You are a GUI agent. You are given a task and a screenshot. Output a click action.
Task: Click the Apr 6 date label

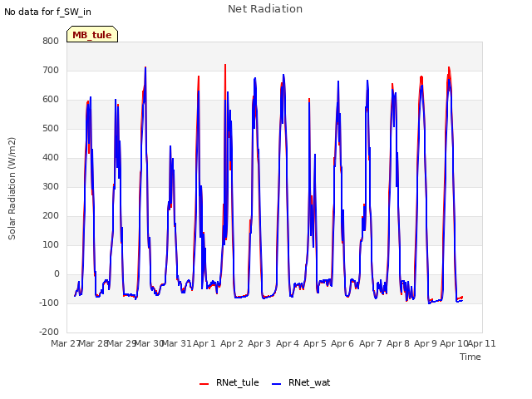click(x=342, y=343)
